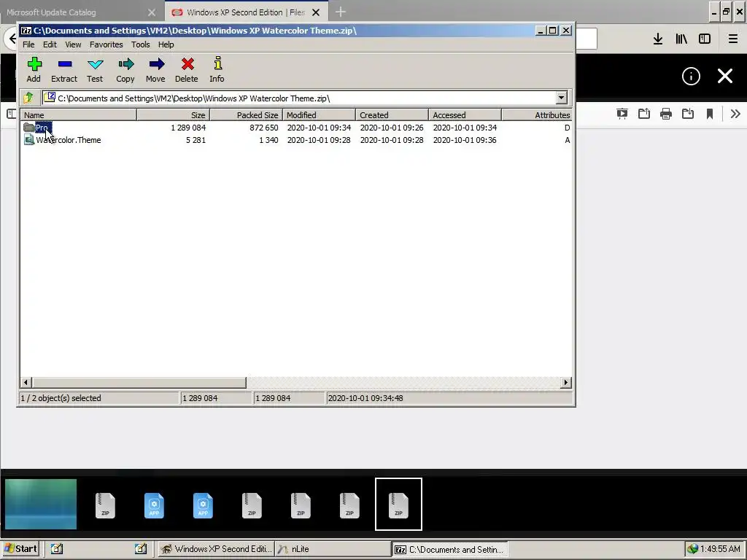The image size is (747, 560).
Task: Select the highlighted last ZIP thumbnail
Action: point(399,504)
